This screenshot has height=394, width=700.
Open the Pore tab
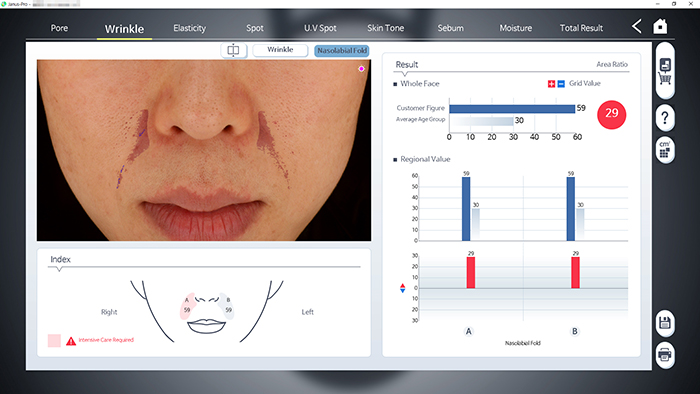[x=59, y=28]
